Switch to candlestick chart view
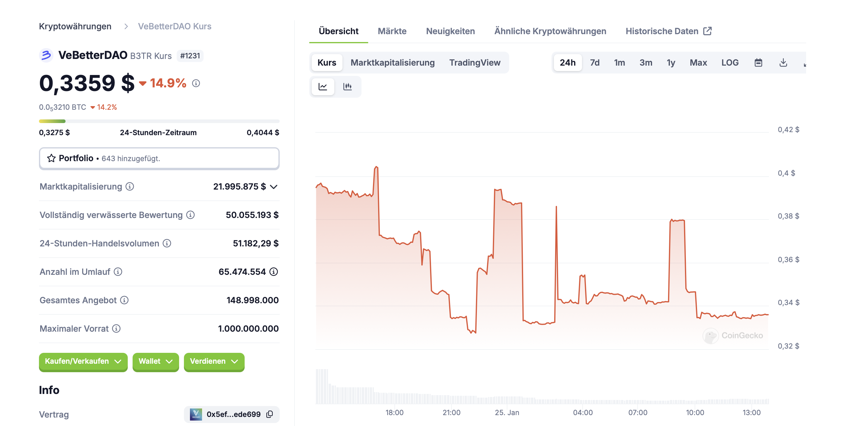This screenshot has width=868, height=426. pyautogui.click(x=347, y=87)
